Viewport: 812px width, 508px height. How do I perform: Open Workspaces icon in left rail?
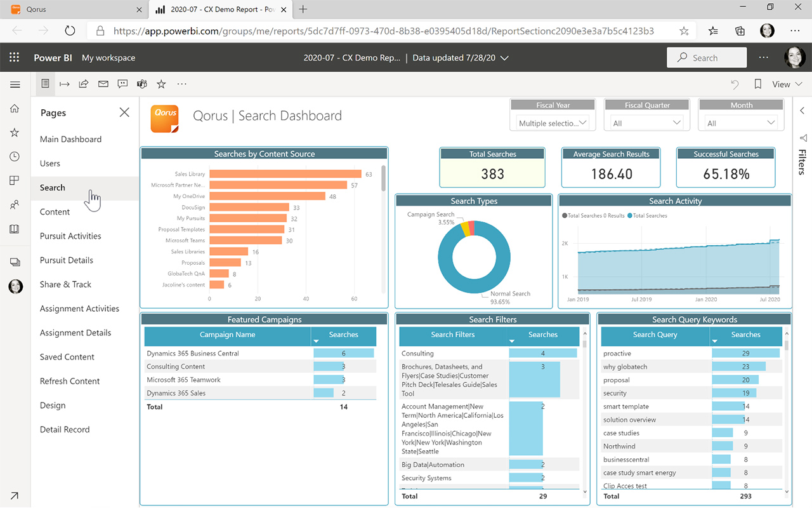(x=15, y=262)
